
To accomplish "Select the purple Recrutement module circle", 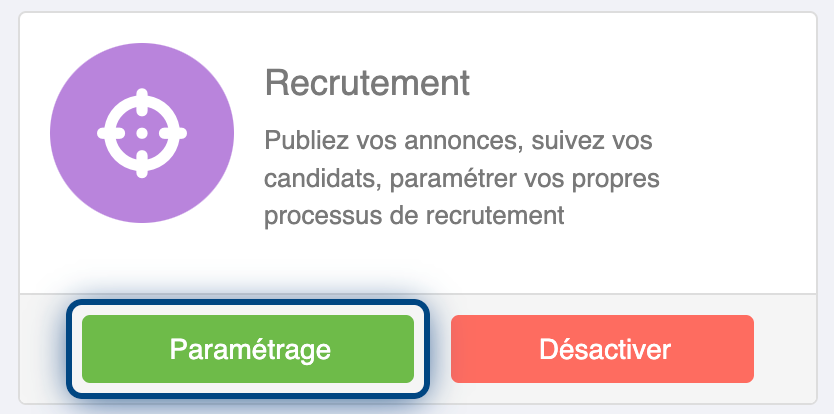I will pos(142,133).
